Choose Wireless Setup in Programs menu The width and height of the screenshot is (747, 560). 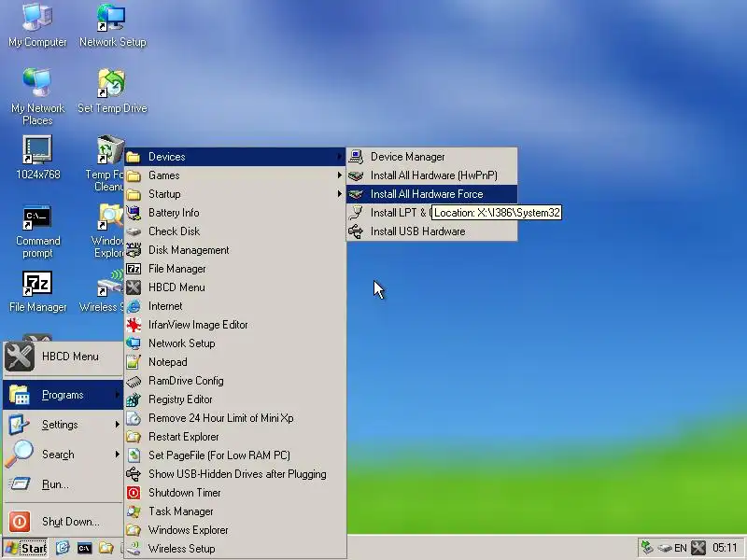(234, 549)
